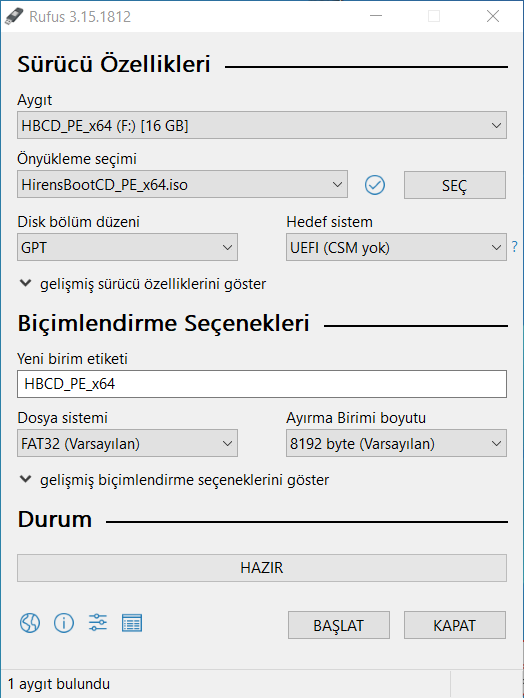The width and height of the screenshot is (524, 698).
Task: Open the Disk bölüm düzeni GPT dropdown
Action: 127,247
